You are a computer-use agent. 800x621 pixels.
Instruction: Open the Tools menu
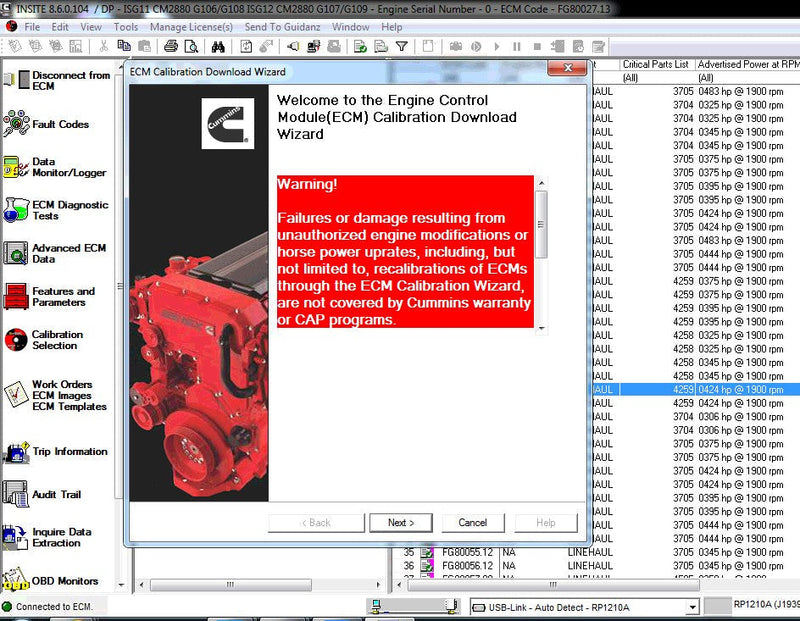point(125,27)
